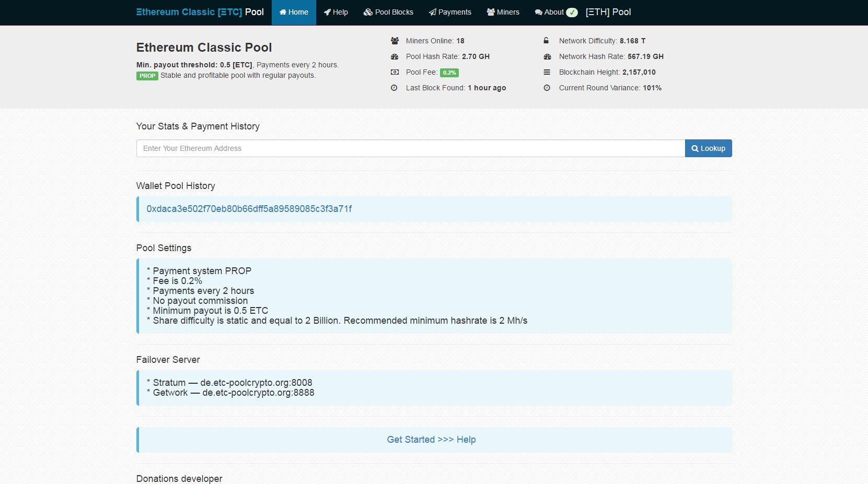This screenshot has width=868, height=484.
Task: Open the Ethereum Classic [ETC] Pool brand link
Action: [x=200, y=12]
